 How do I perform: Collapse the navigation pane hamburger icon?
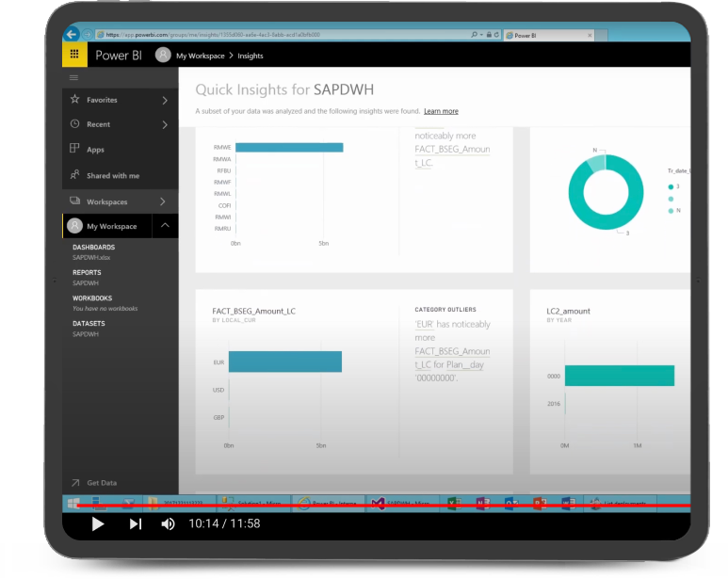[73, 77]
